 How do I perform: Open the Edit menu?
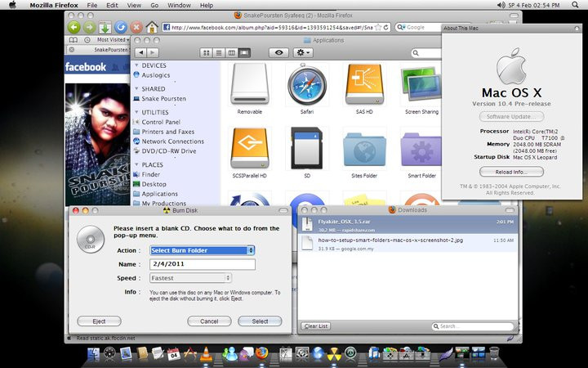click(112, 5)
